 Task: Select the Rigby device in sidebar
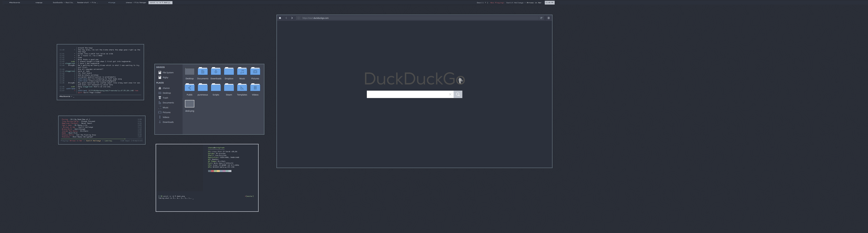point(163,78)
